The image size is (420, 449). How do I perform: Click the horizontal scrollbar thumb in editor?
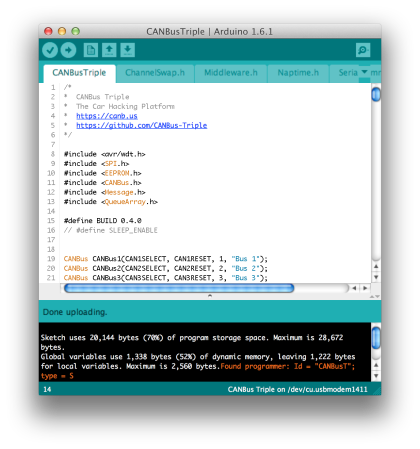pyautogui.click(x=179, y=288)
